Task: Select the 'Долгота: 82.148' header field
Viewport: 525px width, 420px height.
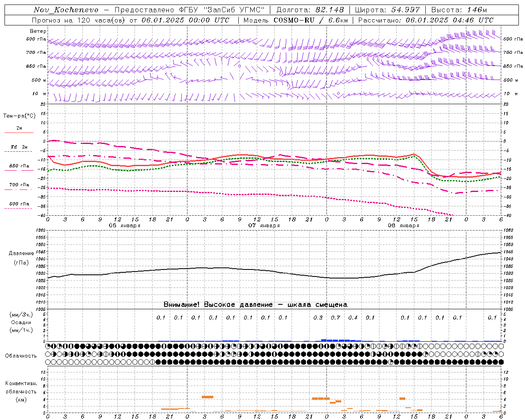Action: (310, 10)
